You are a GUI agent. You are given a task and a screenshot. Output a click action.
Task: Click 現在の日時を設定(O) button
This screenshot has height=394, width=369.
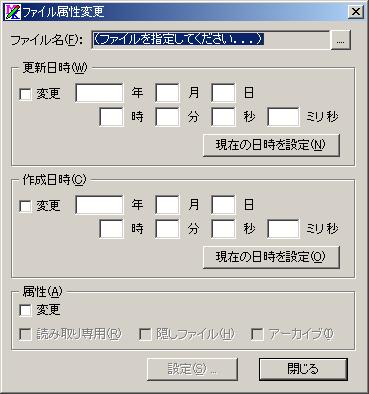(271, 257)
